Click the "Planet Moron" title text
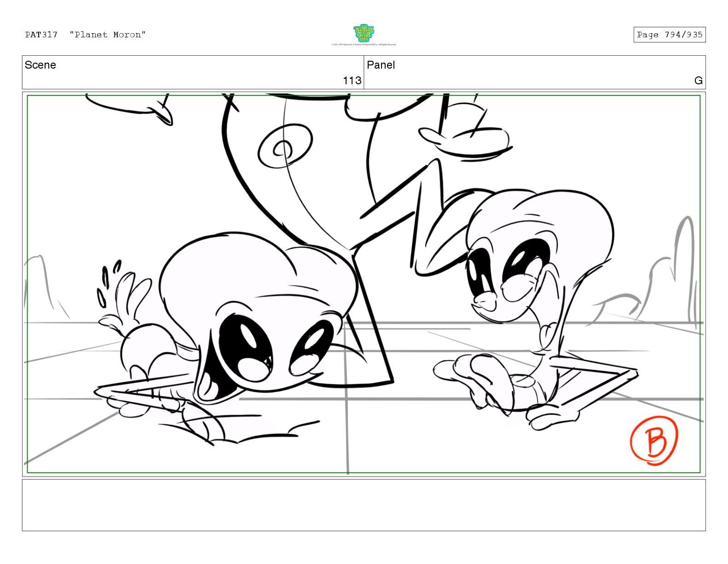The width and height of the screenshot is (728, 564). 108,35
